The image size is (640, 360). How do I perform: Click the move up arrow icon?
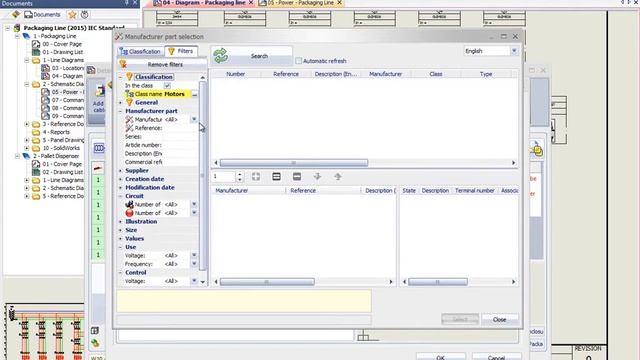point(338,176)
